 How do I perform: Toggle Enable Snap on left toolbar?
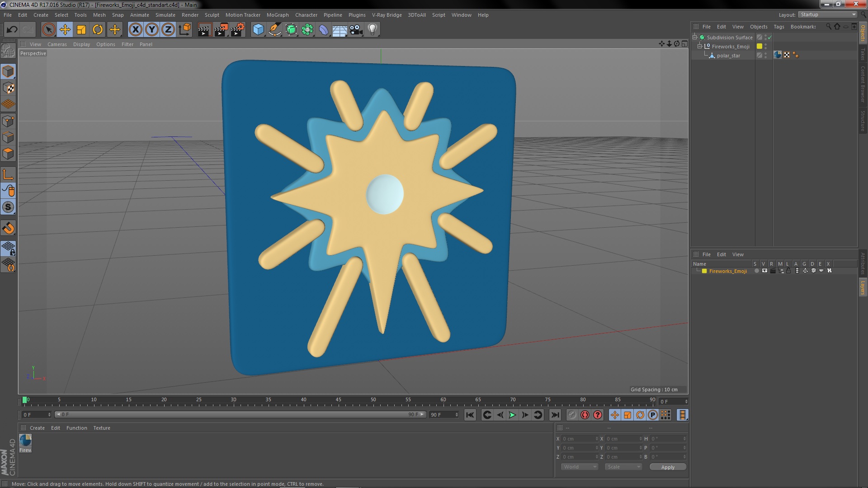point(8,228)
